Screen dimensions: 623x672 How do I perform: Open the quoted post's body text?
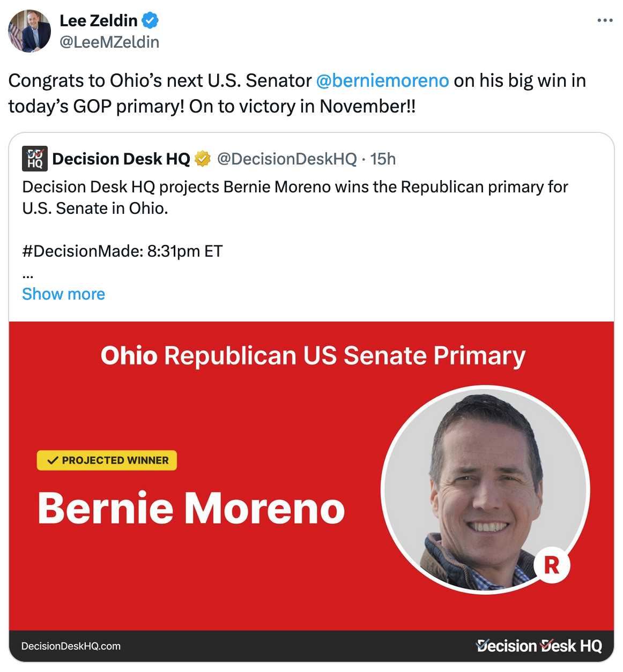pos(295,197)
